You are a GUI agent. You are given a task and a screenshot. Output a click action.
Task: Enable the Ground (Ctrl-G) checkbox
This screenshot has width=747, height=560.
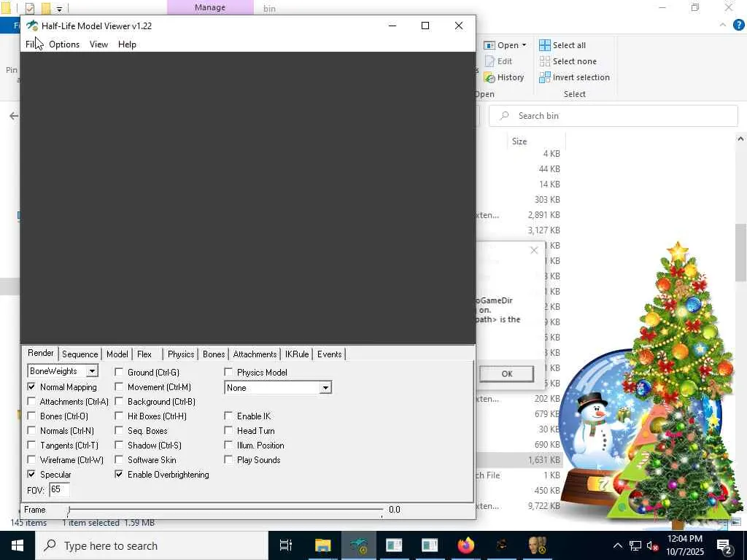coord(119,373)
